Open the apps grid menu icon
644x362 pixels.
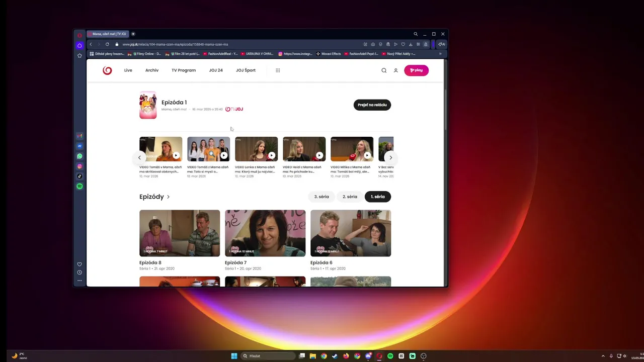click(x=278, y=70)
